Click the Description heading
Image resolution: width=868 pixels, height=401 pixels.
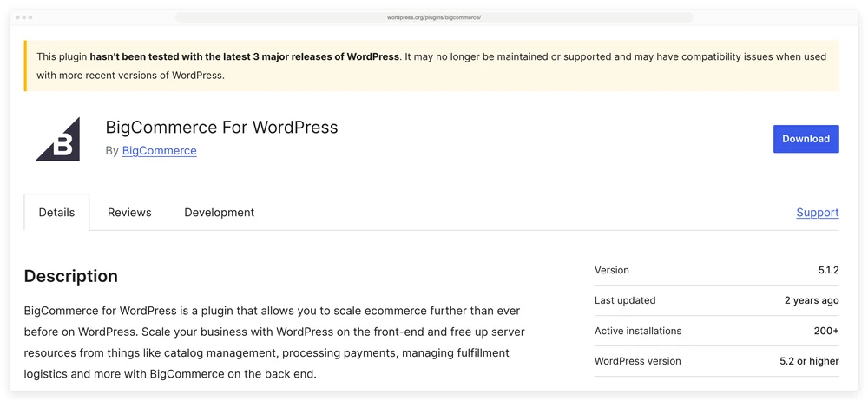71,276
